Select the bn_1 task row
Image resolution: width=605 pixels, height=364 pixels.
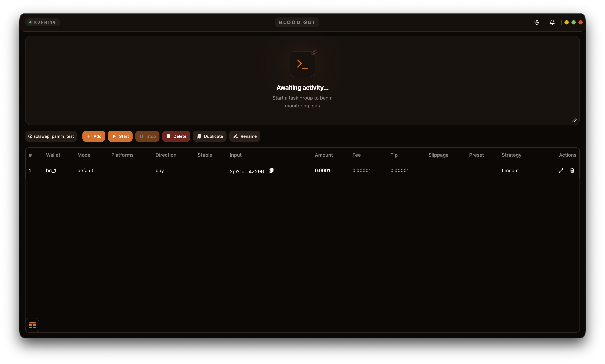click(x=51, y=170)
